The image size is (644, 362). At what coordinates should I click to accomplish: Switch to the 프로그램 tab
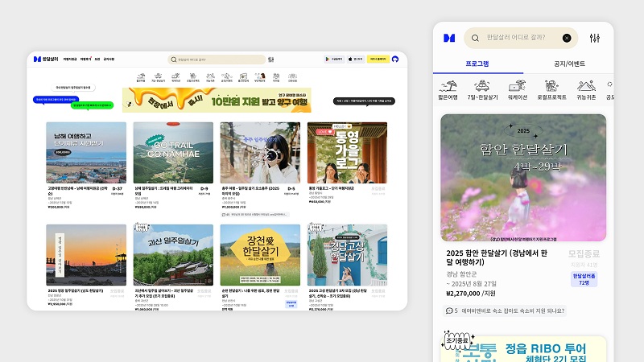tap(477, 64)
